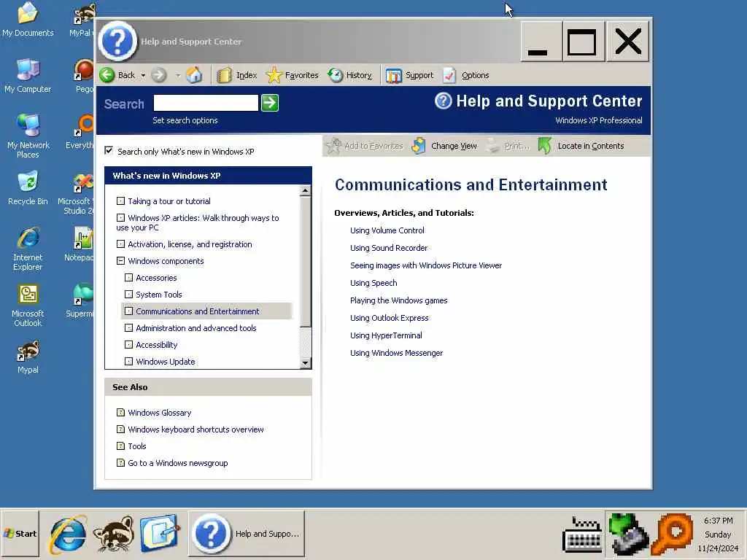The image size is (747, 560).
Task: Open Favorites star icon in toolbar
Action: click(274, 75)
